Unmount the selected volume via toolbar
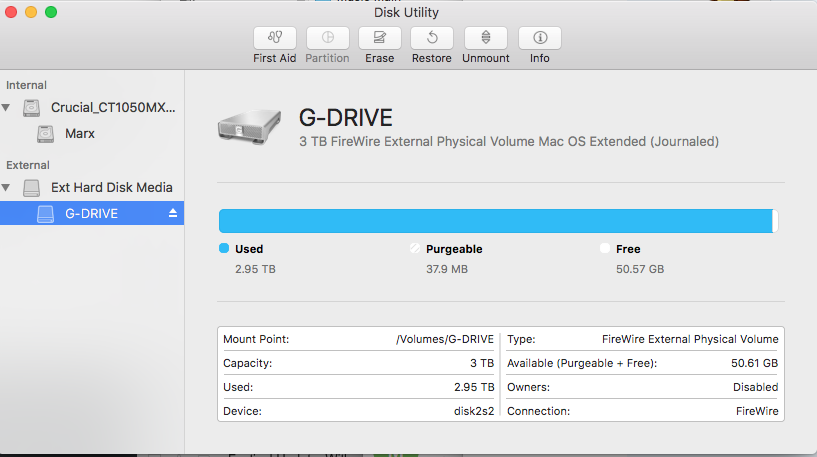The height and width of the screenshot is (457, 817). click(486, 38)
